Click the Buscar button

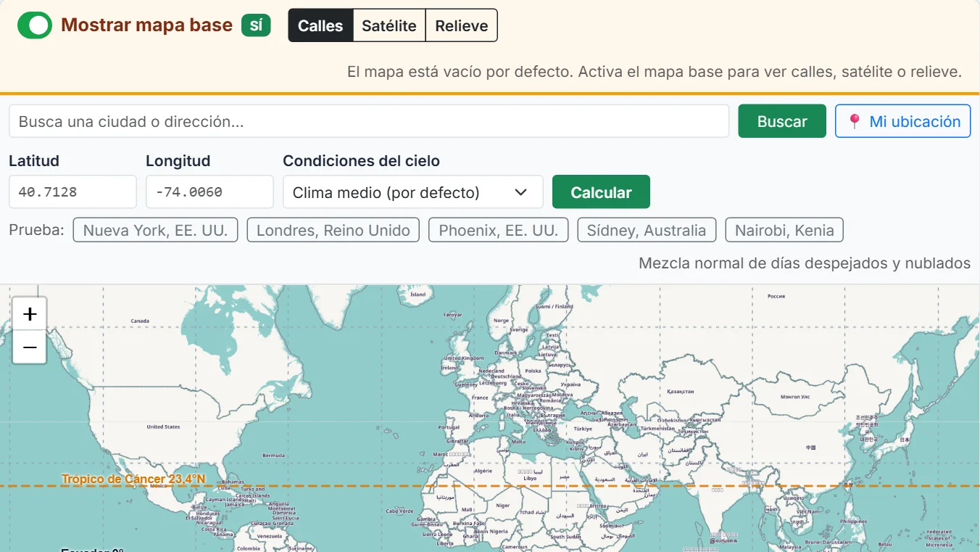point(782,121)
